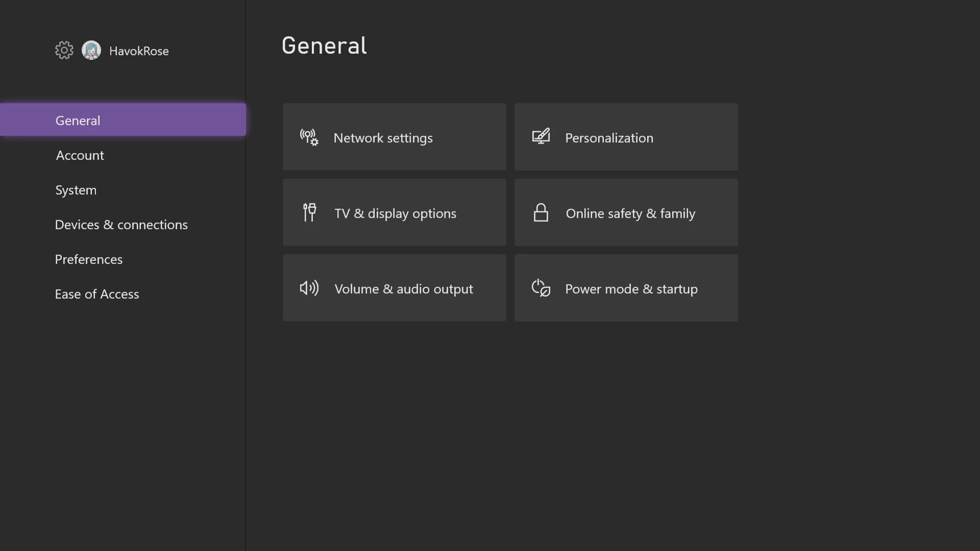Viewport: 980px width, 551px height.
Task: Click the speaker volume icon
Action: [x=309, y=288]
